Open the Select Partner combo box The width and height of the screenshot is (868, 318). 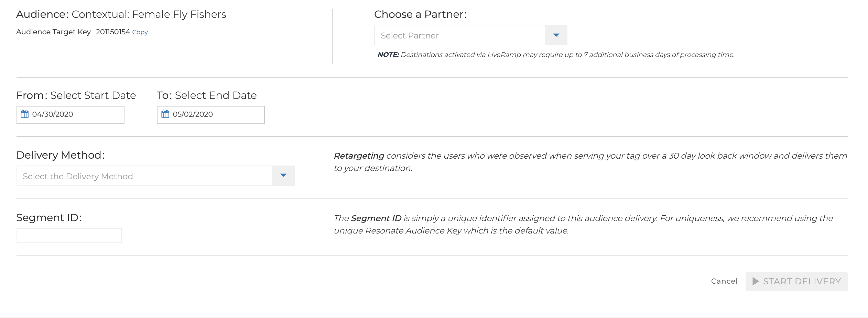[470, 35]
